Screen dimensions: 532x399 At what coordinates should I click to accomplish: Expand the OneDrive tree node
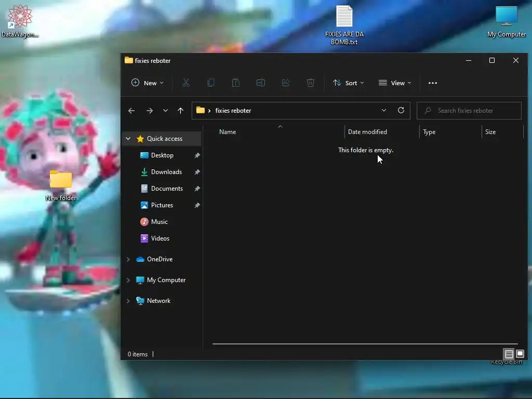tap(128, 259)
